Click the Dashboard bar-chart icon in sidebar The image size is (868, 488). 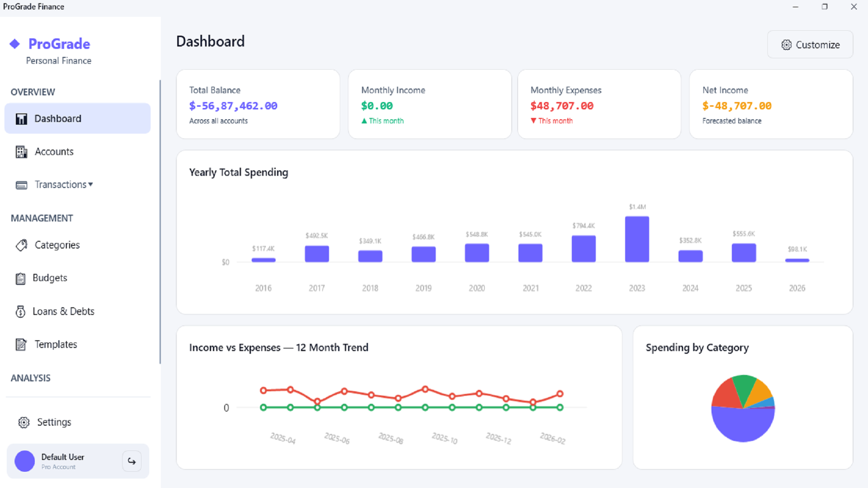click(x=21, y=119)
